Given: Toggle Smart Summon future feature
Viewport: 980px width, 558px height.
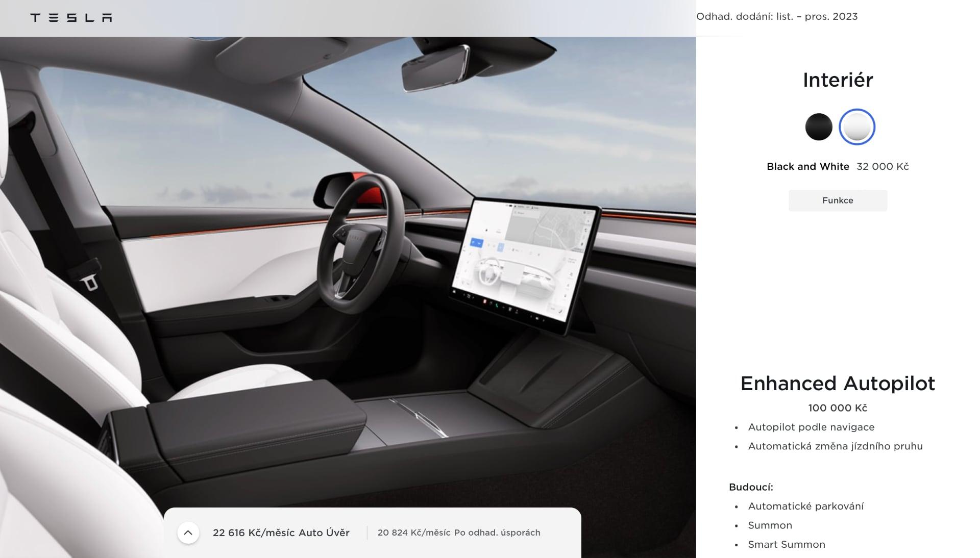Looking at the screenshot, I should click(786, 543).
